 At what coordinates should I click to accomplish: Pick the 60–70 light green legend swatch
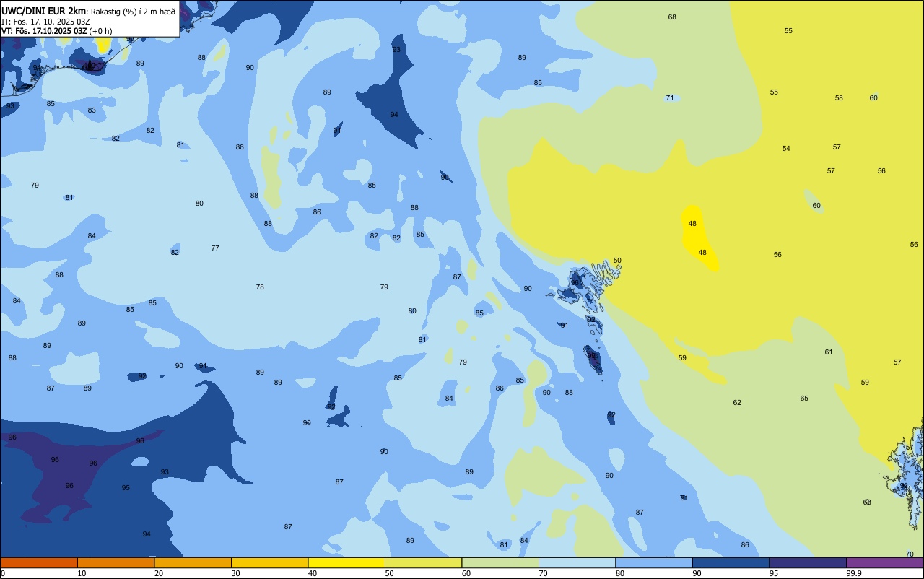500,562
